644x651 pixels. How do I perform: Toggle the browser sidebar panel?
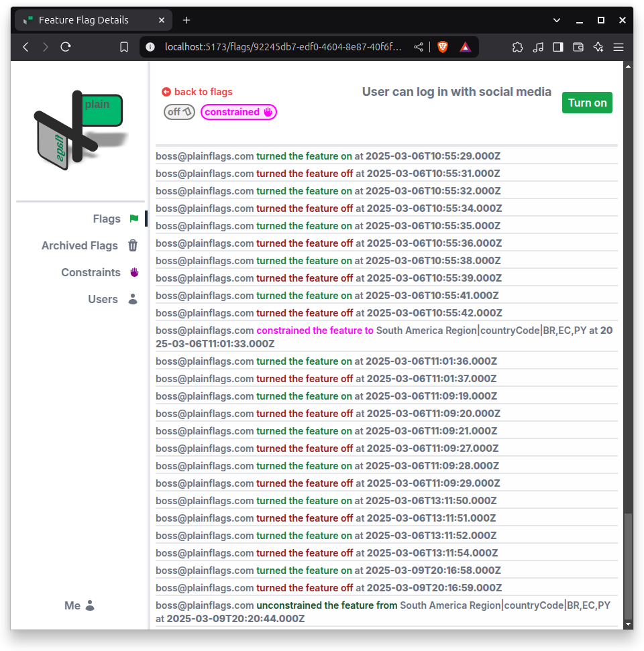tap(557, 47)
